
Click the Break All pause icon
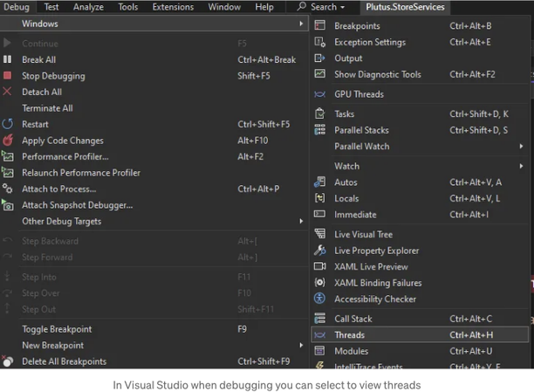(7, 59)
